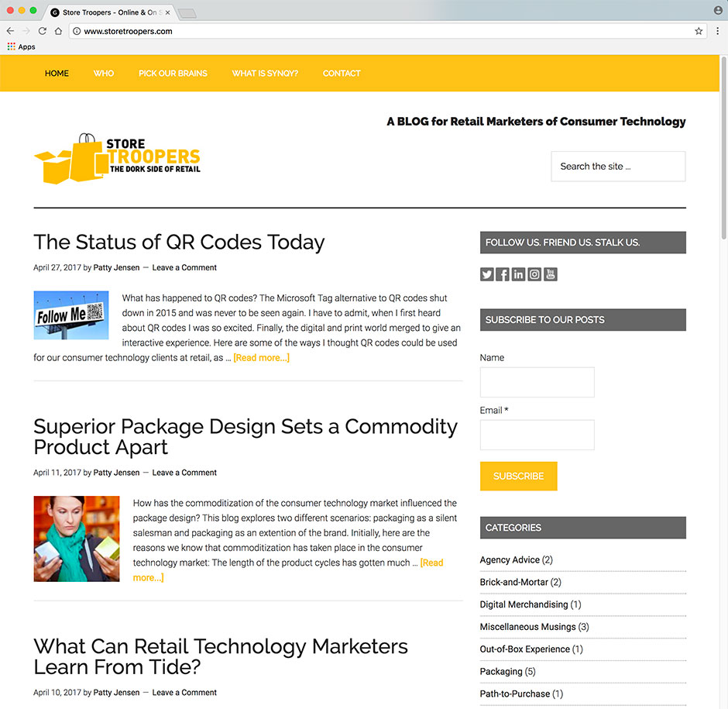Viewport: 728px width, 709px height.
Task: Click the QR code Follow Me thumbnail
Action: (71, 315)
